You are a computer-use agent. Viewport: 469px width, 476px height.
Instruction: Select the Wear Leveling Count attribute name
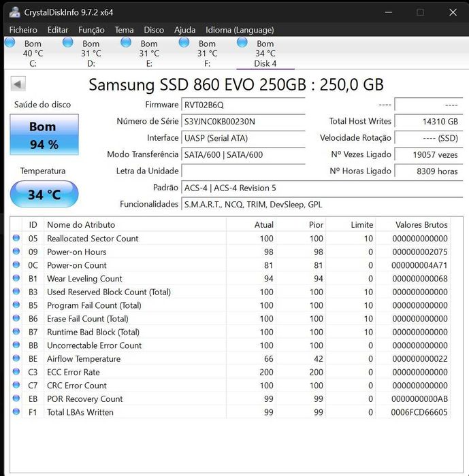pos(84,278)
